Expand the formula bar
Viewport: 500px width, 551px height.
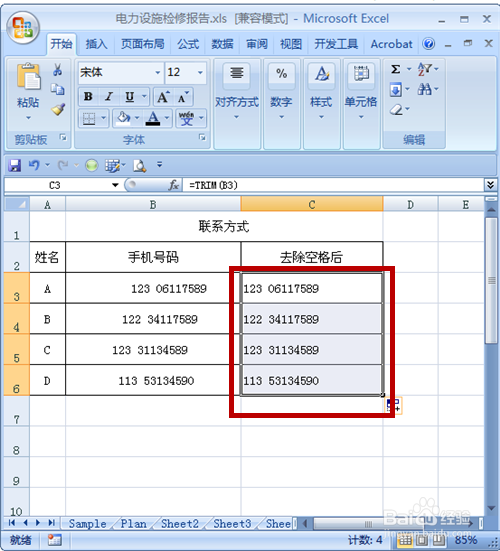click(490, 185)
